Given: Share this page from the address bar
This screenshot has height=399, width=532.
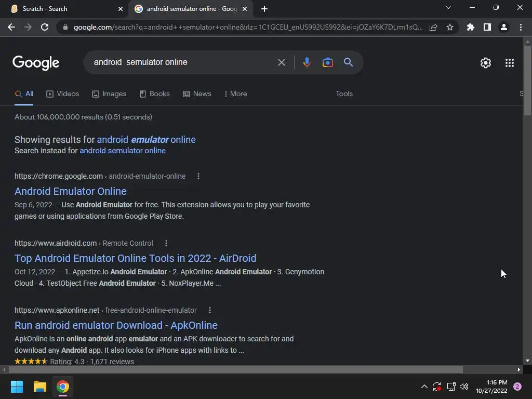Looking at the screenshot, I should click(x=433, y=27).
